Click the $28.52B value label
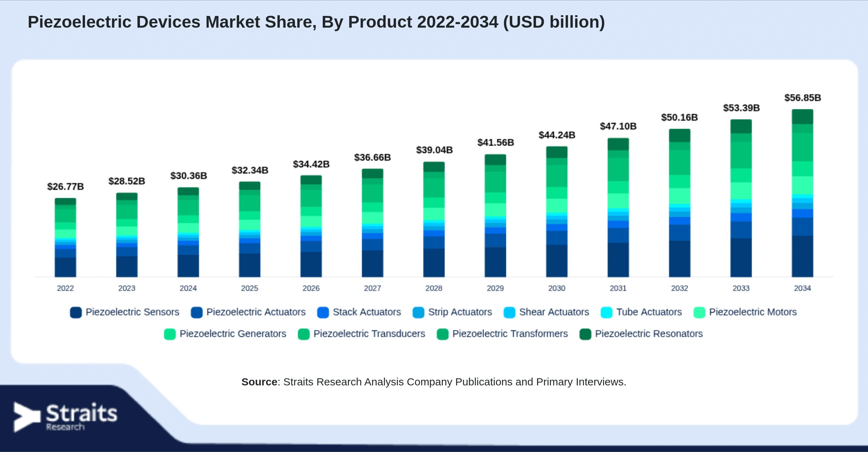The width and height of the screenshot is (868, 452). pos(127,181)
